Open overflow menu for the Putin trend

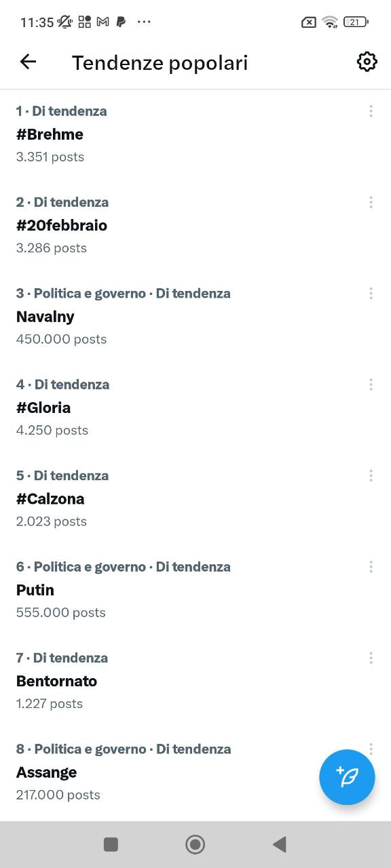tap(371, 566)
